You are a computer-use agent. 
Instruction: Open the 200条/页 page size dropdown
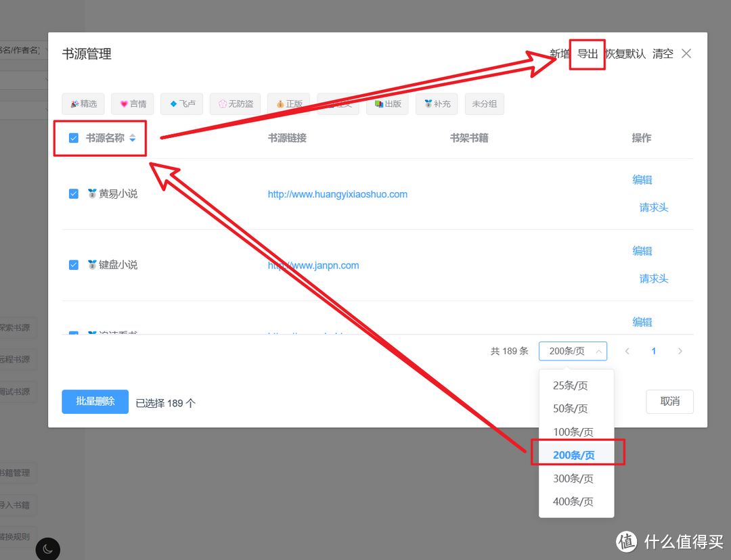pos(573,351)
